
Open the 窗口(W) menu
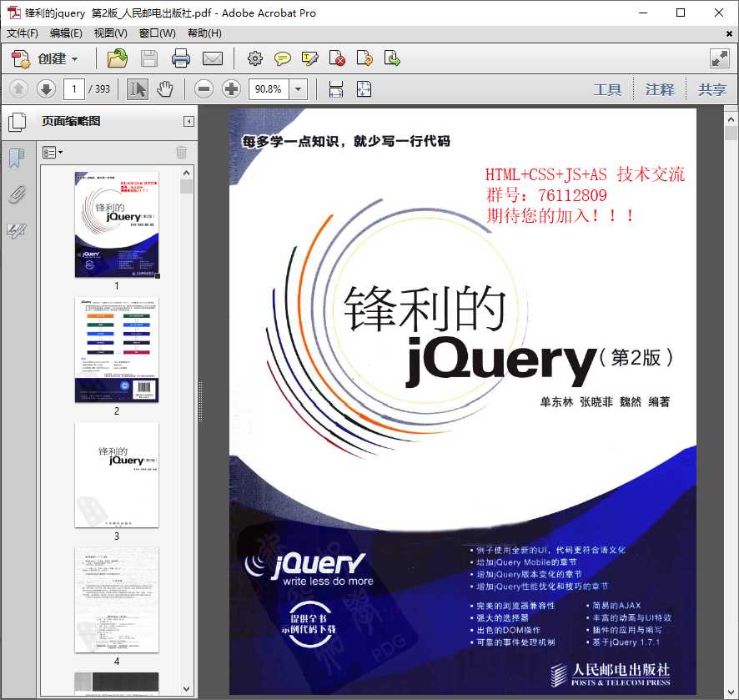pos(157,33)
